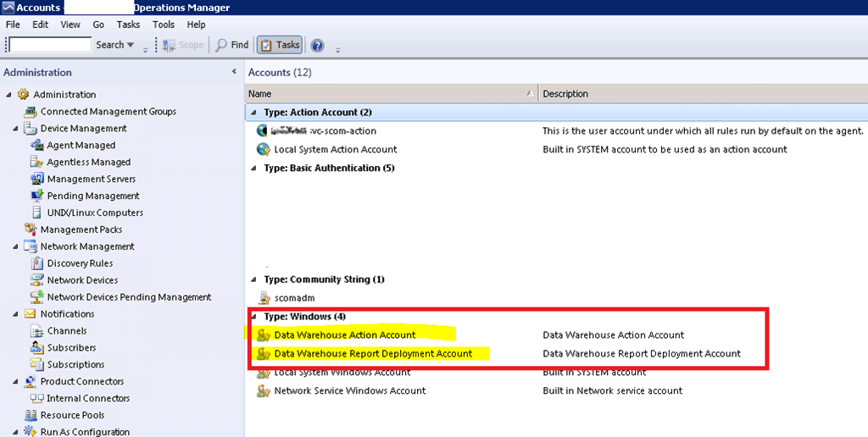The image size is (868, 437).
Task: Click the Resource Pools icon
Action: [31, 416]
